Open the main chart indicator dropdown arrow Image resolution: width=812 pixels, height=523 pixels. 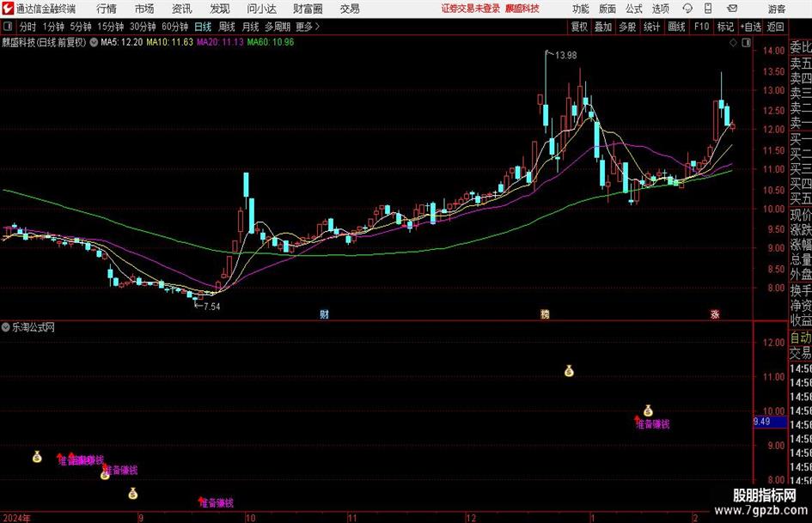tap(94, 42)
